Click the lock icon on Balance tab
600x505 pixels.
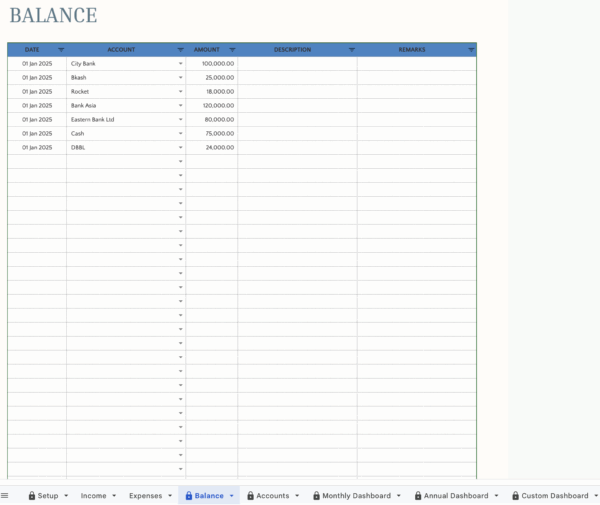click(188, 495)
